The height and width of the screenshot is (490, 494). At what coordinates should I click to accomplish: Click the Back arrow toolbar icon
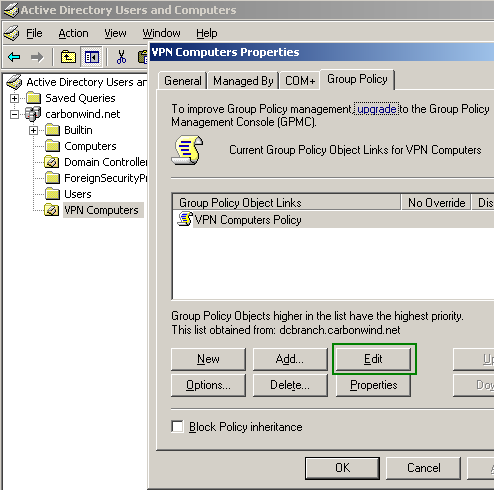pos(14,57)
